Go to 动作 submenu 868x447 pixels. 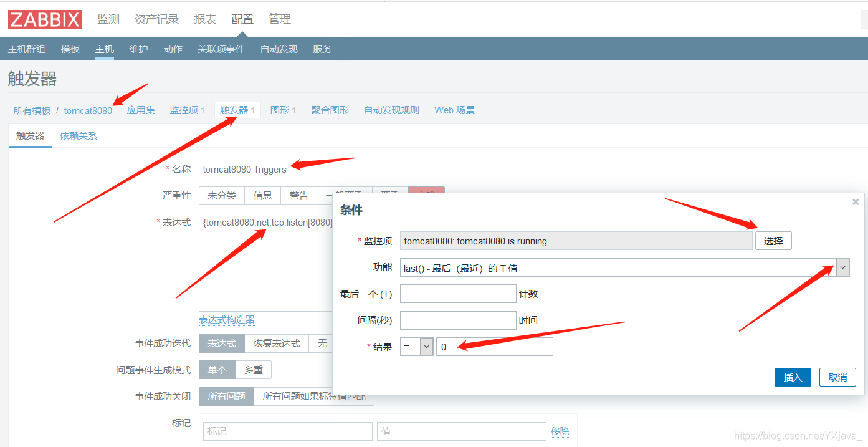pos(173,49)
